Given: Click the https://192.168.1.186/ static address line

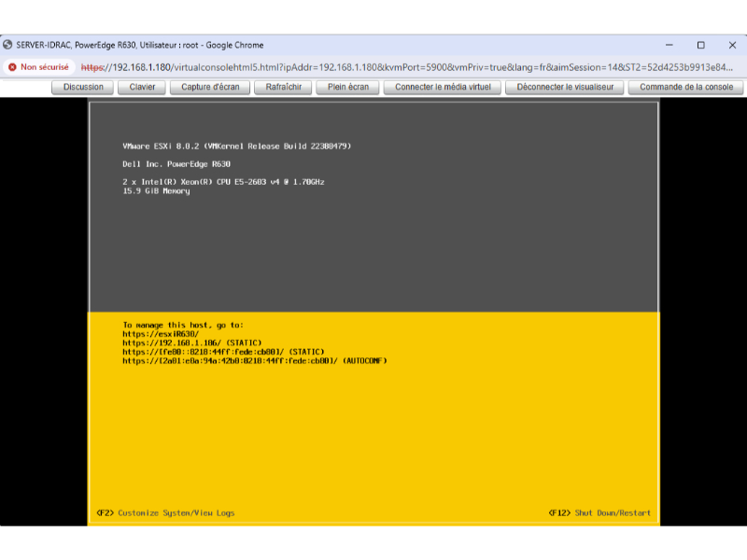Looking at the screenshot, I should 192,343.
